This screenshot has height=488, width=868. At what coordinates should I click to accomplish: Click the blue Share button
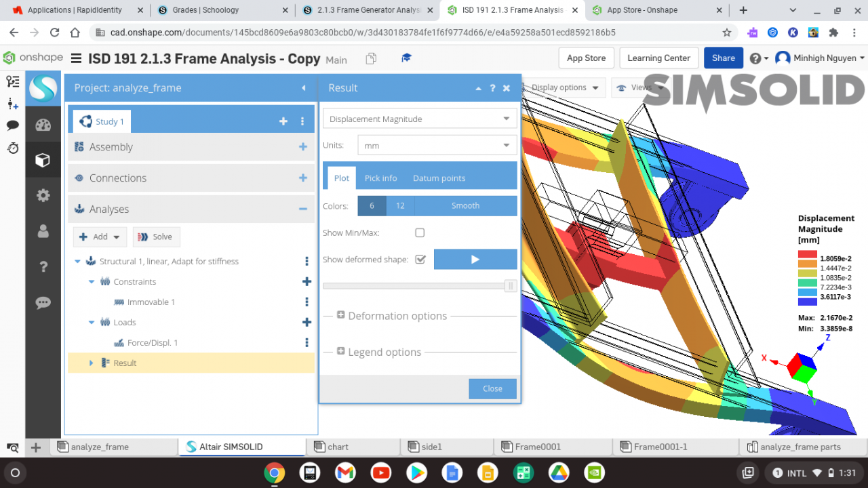[x=723, y=58]
